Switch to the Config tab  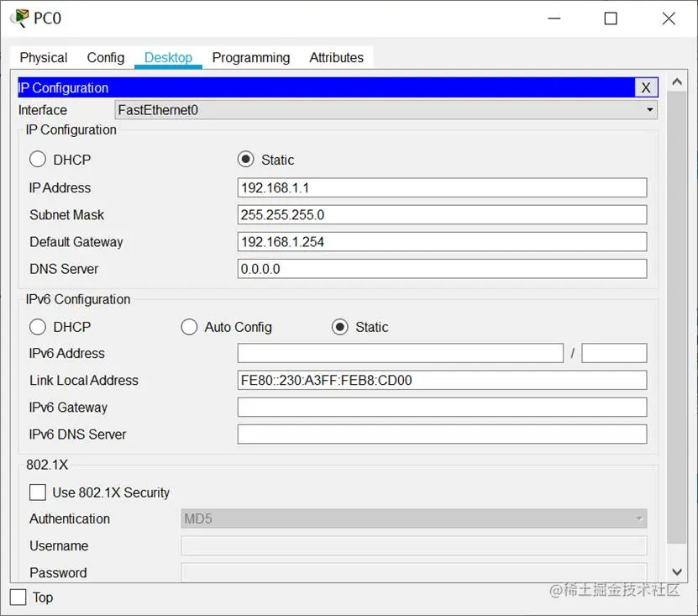coord(106,57)
